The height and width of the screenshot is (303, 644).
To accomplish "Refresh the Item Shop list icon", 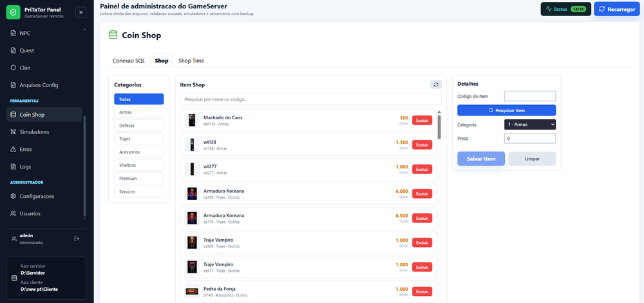I will point(436,84).
